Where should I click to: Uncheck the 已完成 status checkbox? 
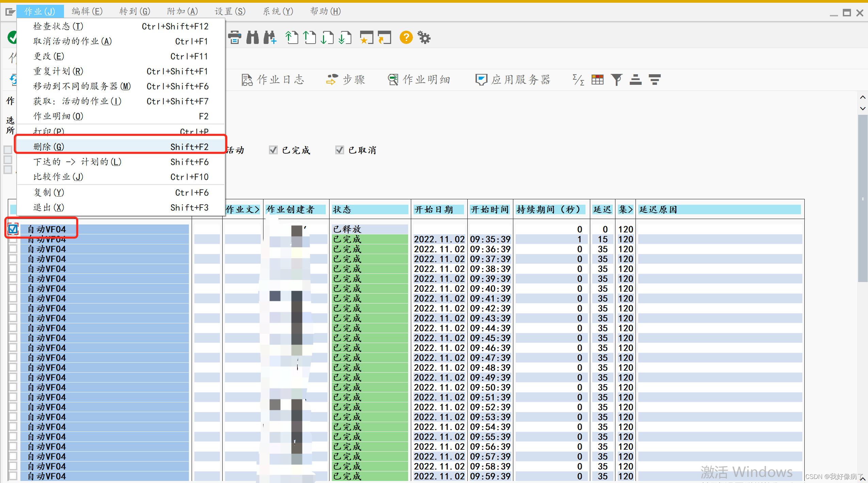[273, 150]
